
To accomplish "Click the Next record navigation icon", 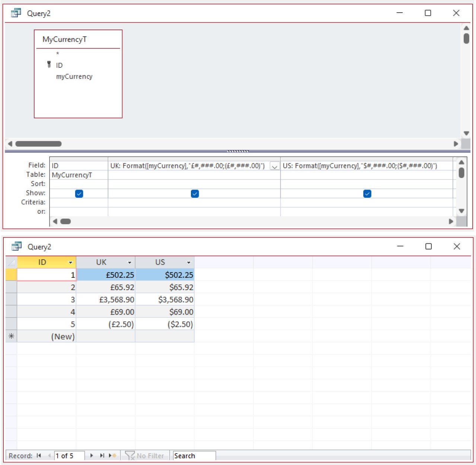I will tap(92, 455).
